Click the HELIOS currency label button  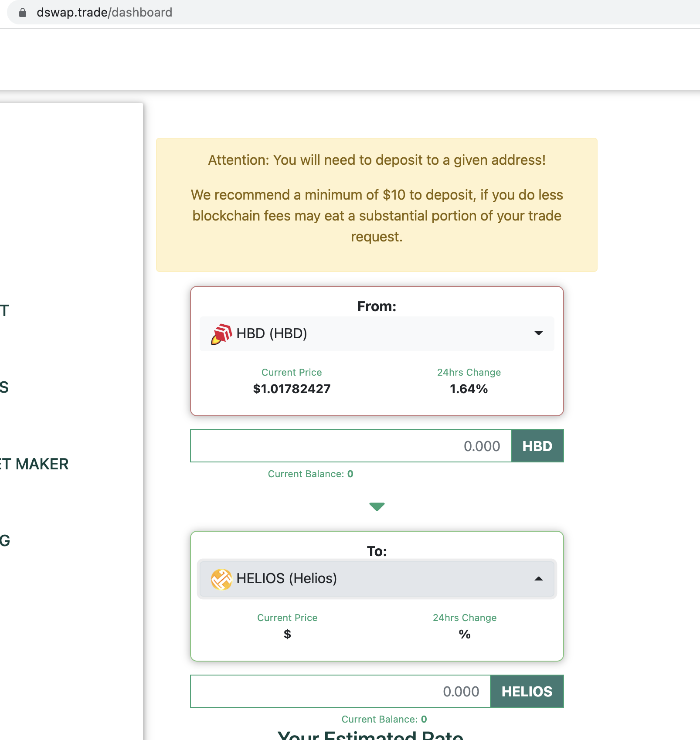[x=527, y=691]
